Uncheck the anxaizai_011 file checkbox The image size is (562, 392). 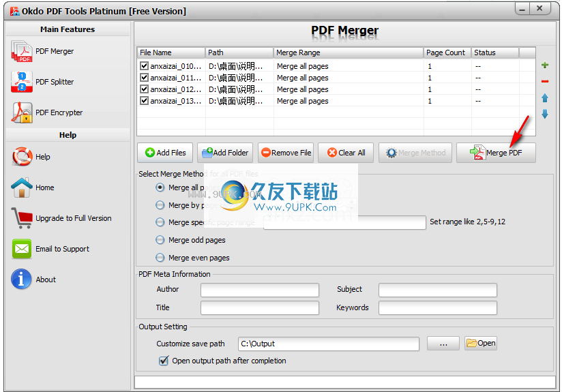(144, 78)
